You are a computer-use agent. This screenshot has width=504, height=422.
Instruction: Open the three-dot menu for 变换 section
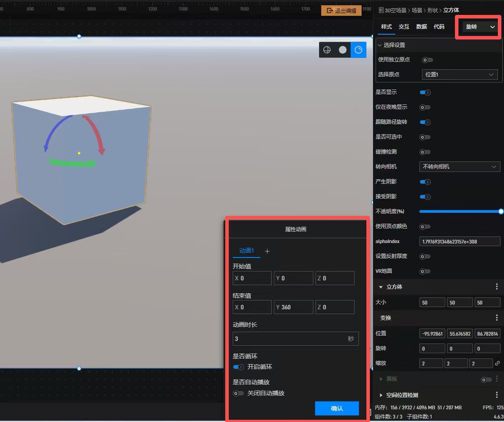pyautogui.click(x=497, y=318)
